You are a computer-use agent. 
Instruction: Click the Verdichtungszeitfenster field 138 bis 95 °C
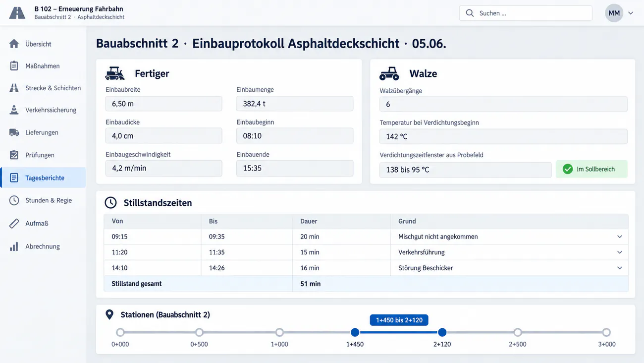[465, 170]
